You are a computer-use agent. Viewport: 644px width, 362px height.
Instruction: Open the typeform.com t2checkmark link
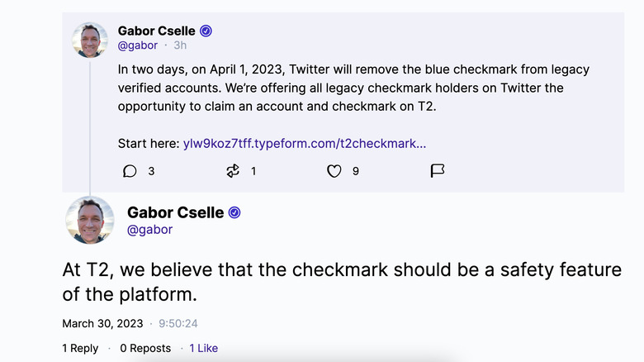click(305, 143)
